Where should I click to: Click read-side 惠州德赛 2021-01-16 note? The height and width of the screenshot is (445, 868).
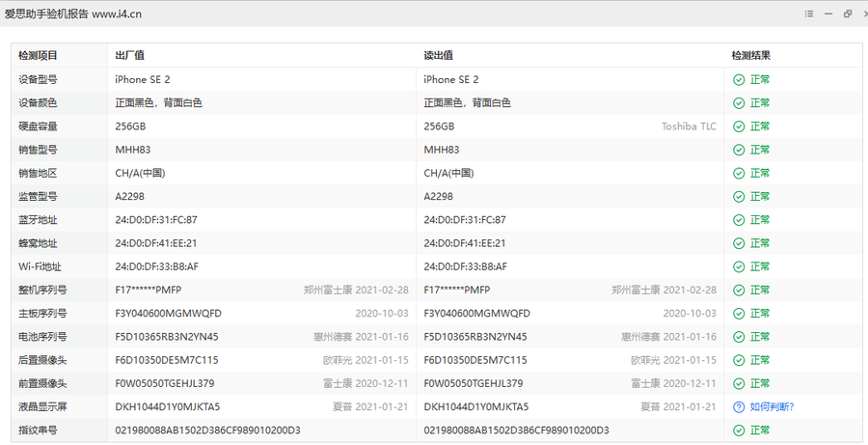[x=668, y=337]
